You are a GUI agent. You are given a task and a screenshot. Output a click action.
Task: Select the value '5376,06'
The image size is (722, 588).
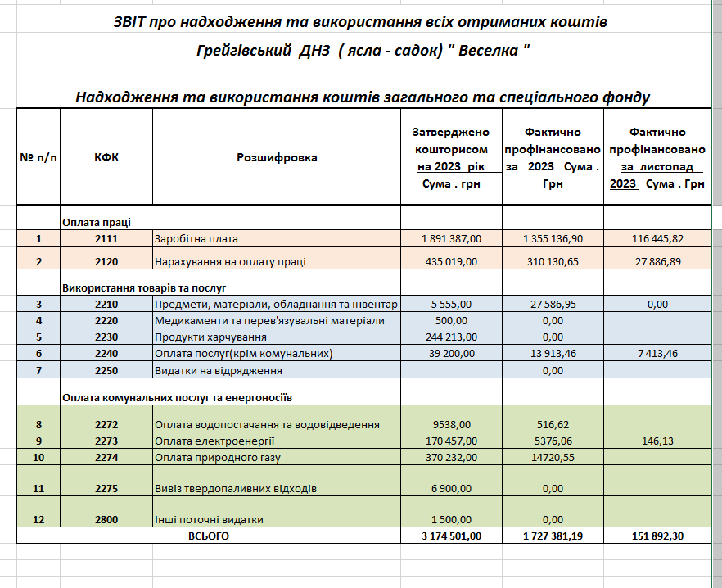[x=553, y=441]
